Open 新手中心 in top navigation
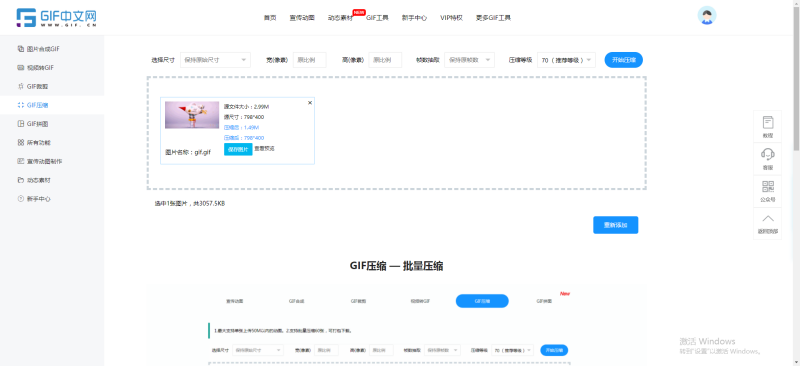This screenshot has height=366, width=800. 414,18
